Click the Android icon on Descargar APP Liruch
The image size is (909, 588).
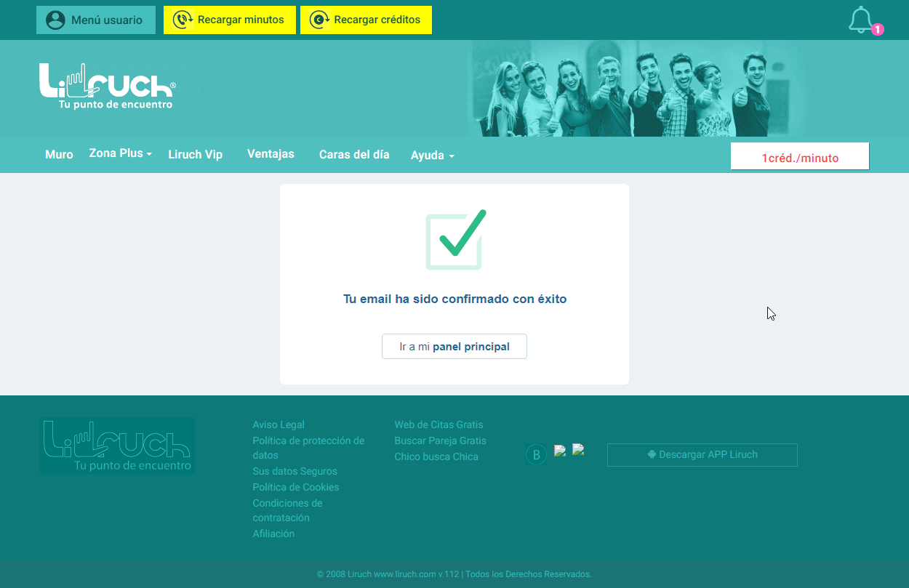click(x=651, y=454)
